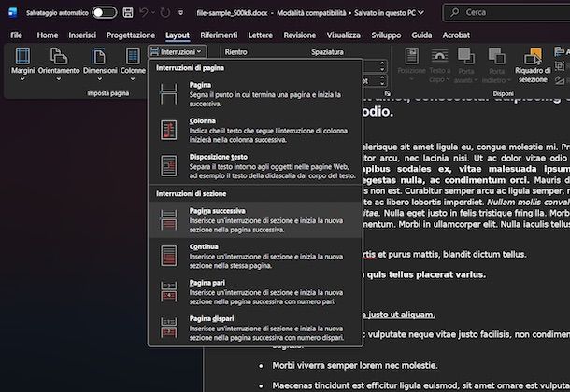Click the Colonne icon
Screen dimensions: 570x392
coord(133,56)
